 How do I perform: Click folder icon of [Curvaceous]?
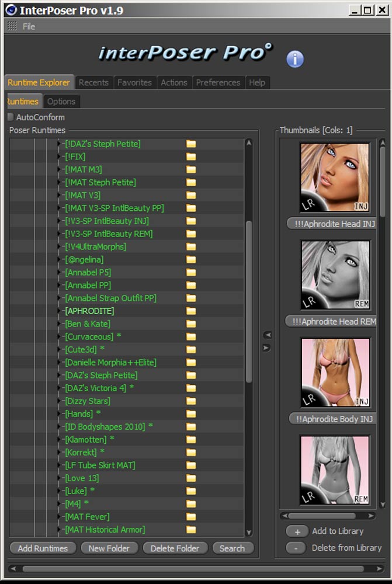pos(191,337)
